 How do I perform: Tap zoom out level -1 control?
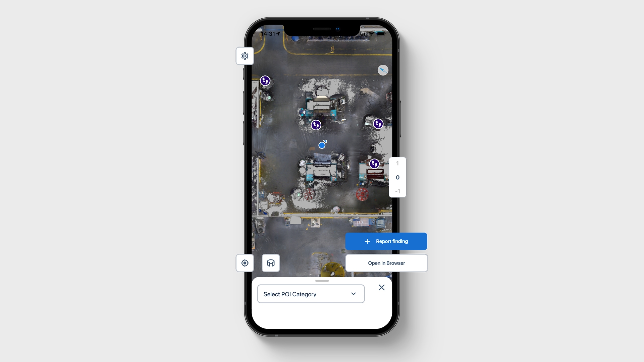(396, 191)
